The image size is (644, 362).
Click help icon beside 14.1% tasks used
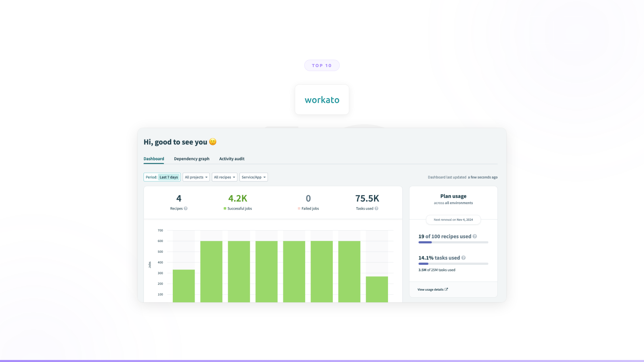[x=464, y=258]
